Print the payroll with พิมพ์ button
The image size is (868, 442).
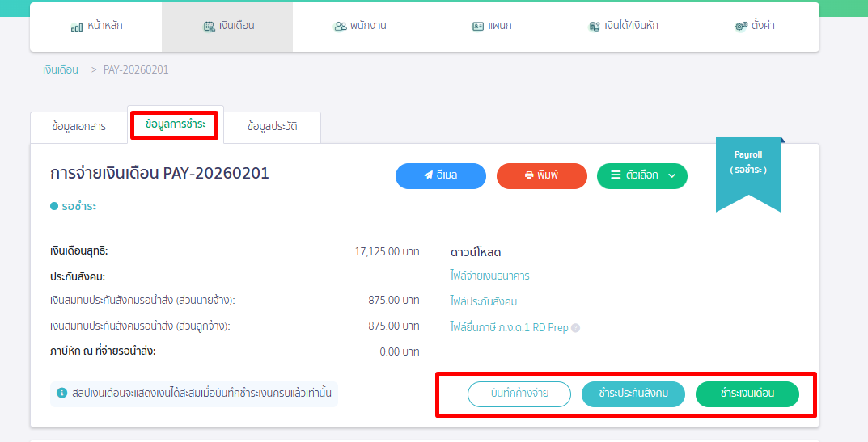(542, 176)
